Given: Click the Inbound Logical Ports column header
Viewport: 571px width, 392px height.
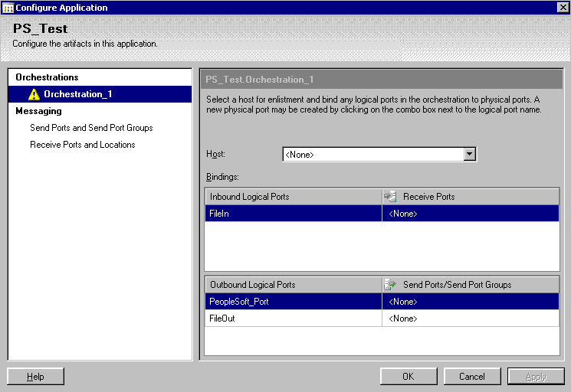Looking at the screenshot, I should 293,197.
